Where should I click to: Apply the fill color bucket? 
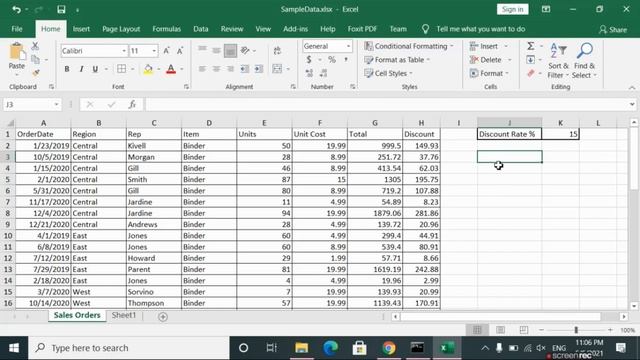(148, 69)
